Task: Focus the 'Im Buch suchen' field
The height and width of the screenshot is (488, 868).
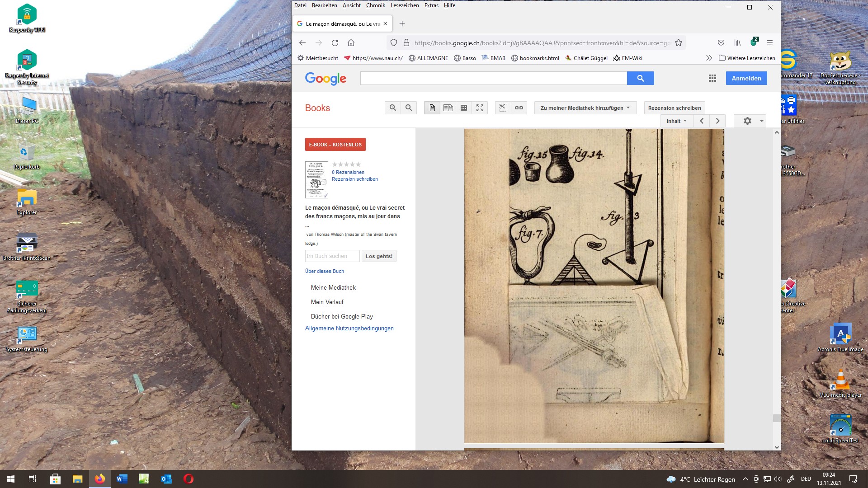Action: [x=332, y=256]
